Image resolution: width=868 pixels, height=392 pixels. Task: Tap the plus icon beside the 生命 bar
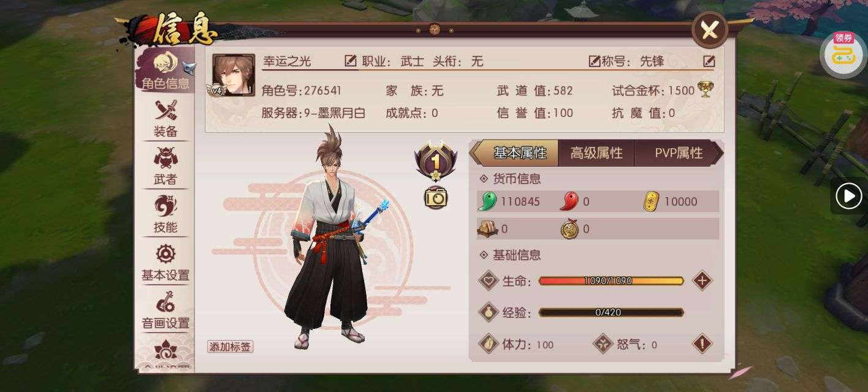702,281
